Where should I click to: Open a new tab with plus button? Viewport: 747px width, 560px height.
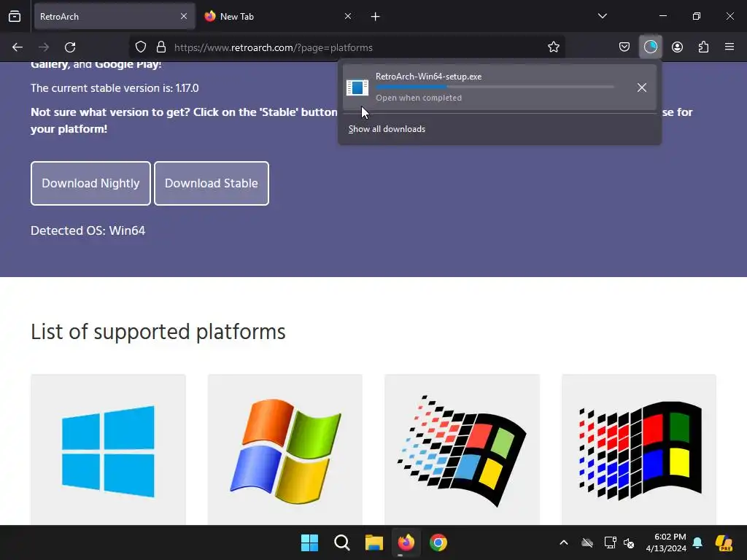pyautogui.click(x=376, y=17)
